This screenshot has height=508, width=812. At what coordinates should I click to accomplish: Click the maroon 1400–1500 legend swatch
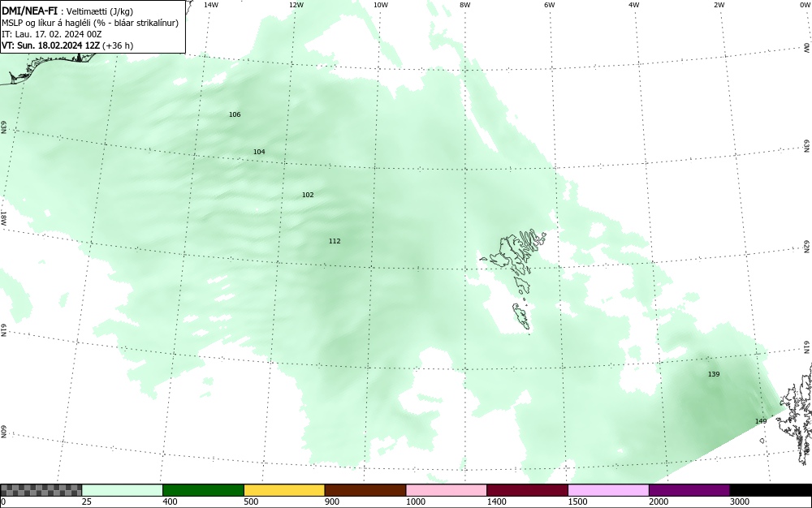[527, 490]
